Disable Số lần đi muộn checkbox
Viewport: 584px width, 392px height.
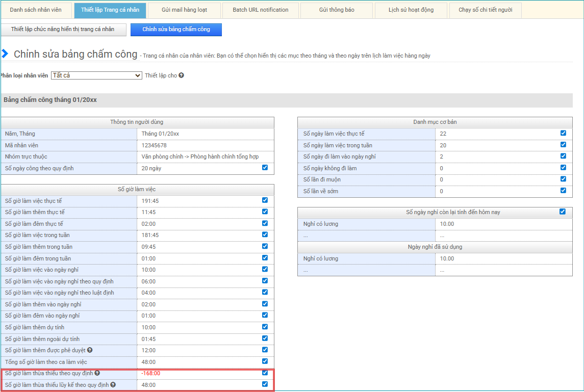pos(563,179)
